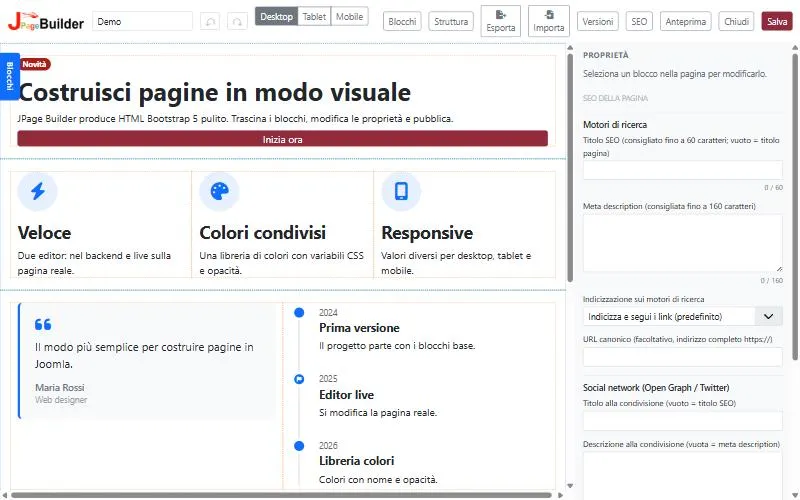
Task: Click the phone icon above Responsive
Action: [x=401, y=191]
